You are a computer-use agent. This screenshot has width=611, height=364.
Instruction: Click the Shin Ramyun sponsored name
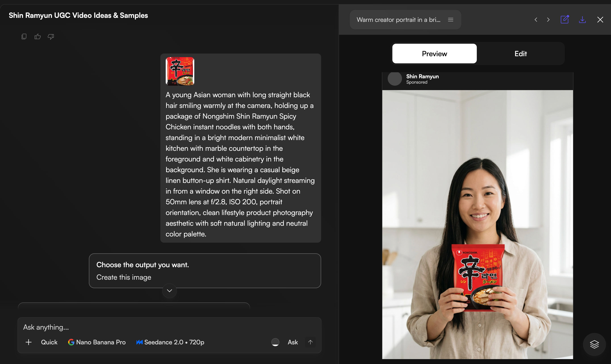[422, 76]
